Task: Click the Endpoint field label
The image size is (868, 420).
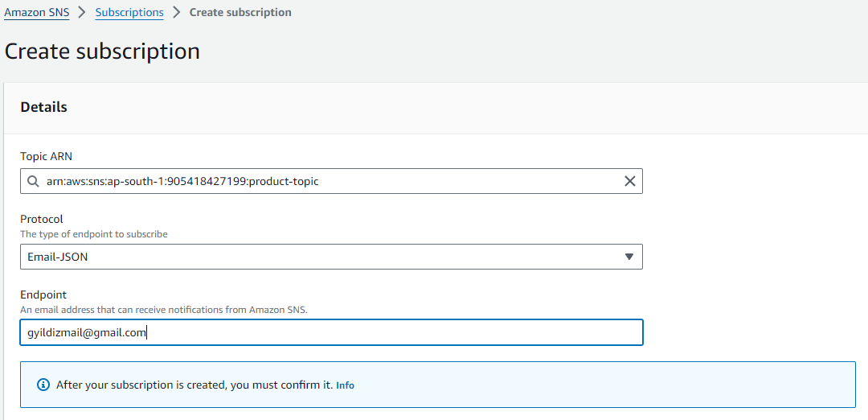Action: coord(43,295)
